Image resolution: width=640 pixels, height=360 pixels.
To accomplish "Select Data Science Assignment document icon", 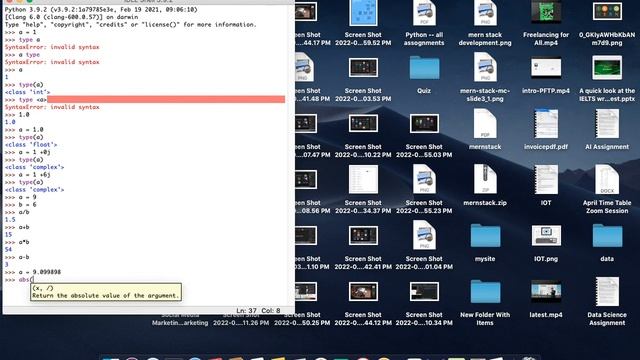I will [607, 291].
